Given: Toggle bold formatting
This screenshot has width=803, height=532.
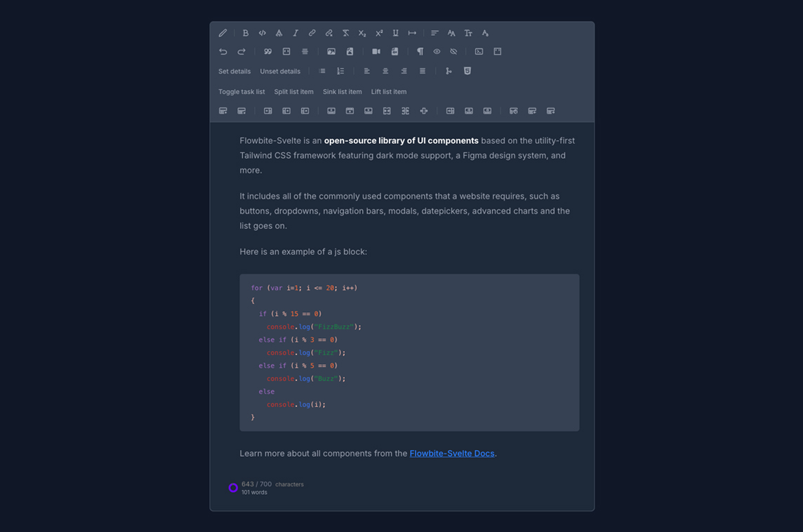Looking at the screenshot, I should 245,33.
